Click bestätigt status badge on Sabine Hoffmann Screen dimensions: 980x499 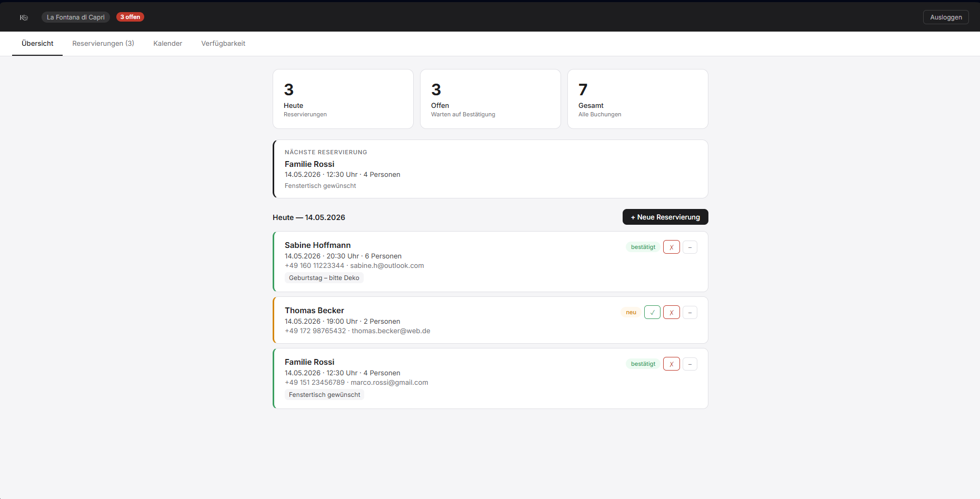pos(643,247)
